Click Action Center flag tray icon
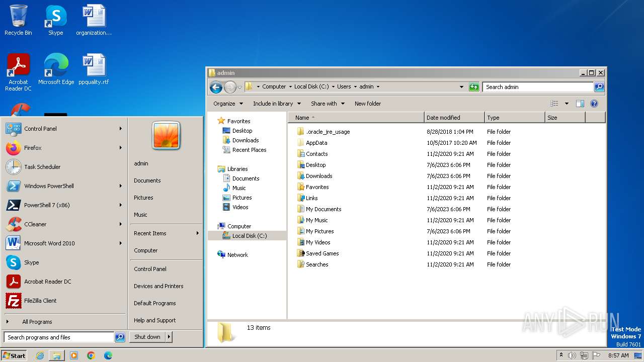Screen dimensions: 644x362 point(596,355)
